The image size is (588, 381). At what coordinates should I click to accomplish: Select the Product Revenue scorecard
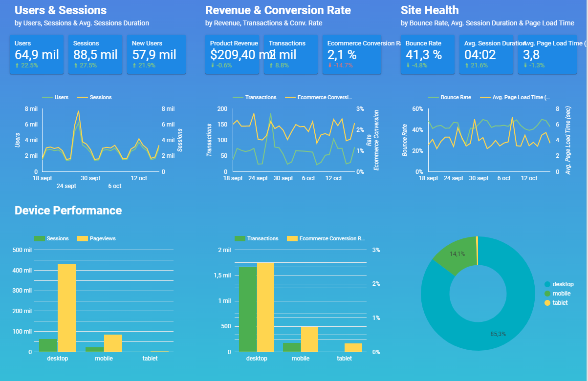point(232,54)
